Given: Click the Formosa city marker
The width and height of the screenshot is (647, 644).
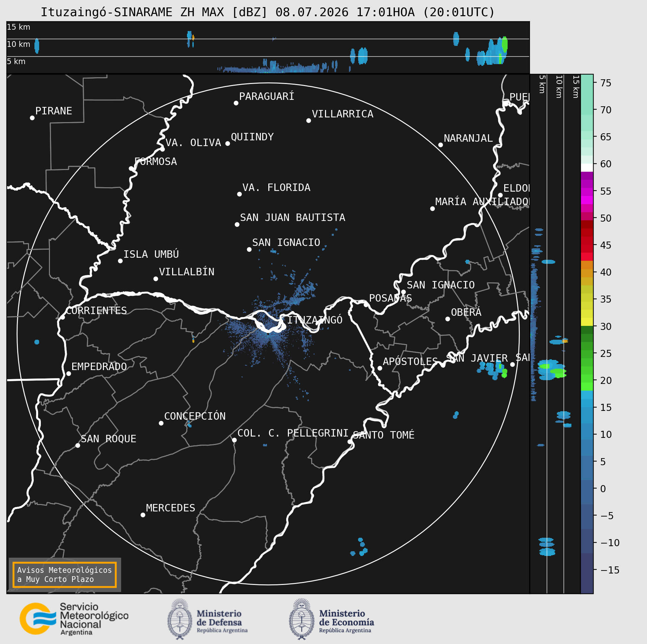Looking at the screenshot, I should (131, 168).
